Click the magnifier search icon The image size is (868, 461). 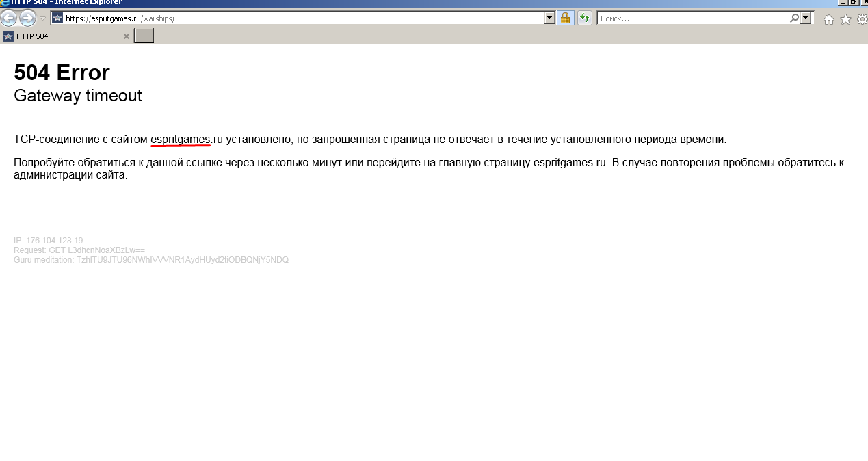coord(794,18)
